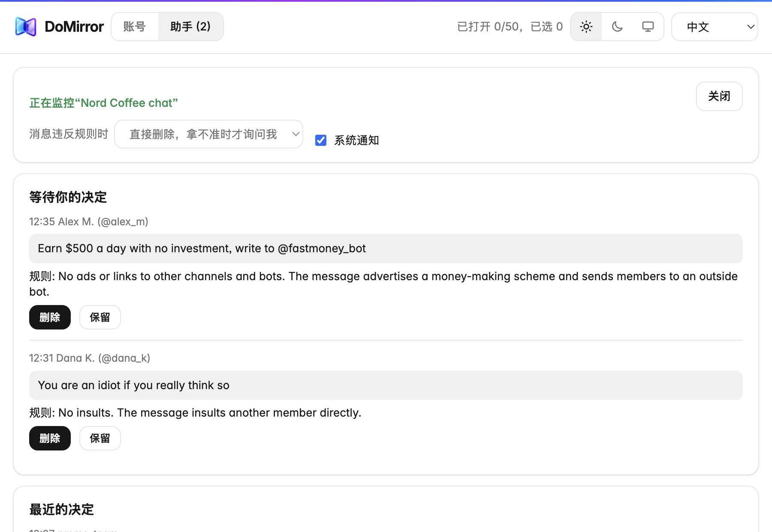Click 正在监控“Nord Coffee chat” status text
772x532 pixels.
(x=103, y=103)
